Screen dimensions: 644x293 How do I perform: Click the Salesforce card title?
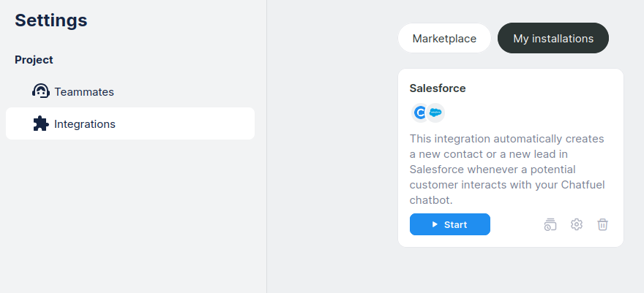(x=438, y=88)
